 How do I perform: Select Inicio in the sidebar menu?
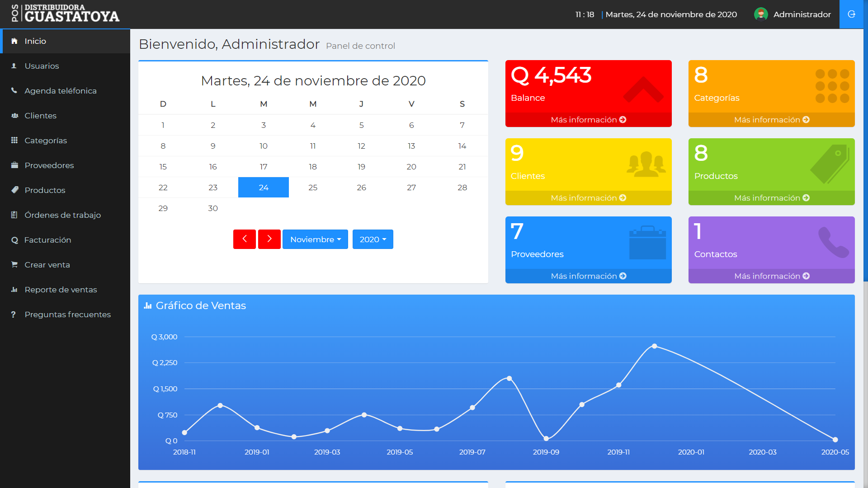coord(65,41)
